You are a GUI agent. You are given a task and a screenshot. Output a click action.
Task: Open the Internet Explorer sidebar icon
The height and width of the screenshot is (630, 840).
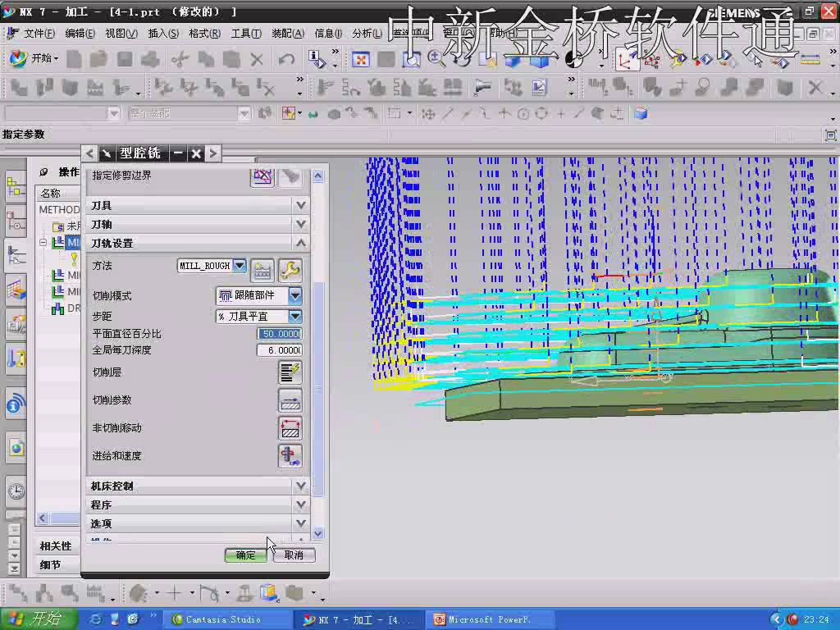pyautogui.click(x=16, y=447)
